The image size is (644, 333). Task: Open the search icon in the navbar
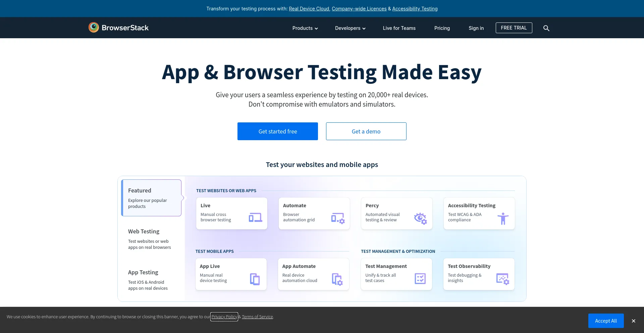[x=546, y=28]
